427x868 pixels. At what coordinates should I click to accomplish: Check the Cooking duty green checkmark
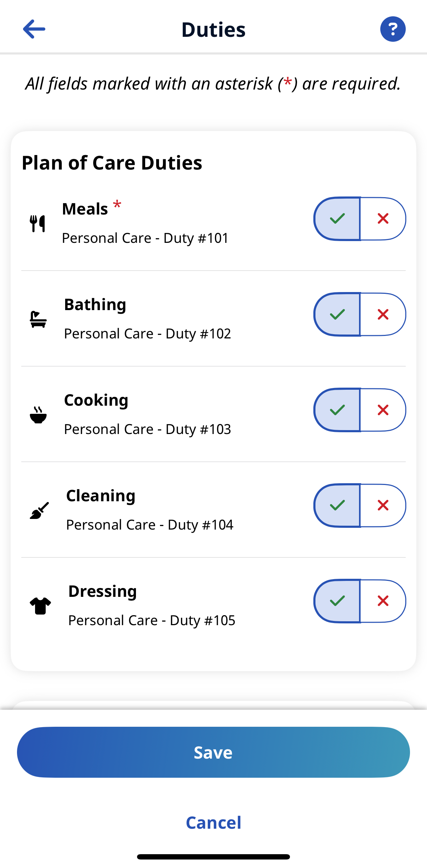[x=337, y=410]
